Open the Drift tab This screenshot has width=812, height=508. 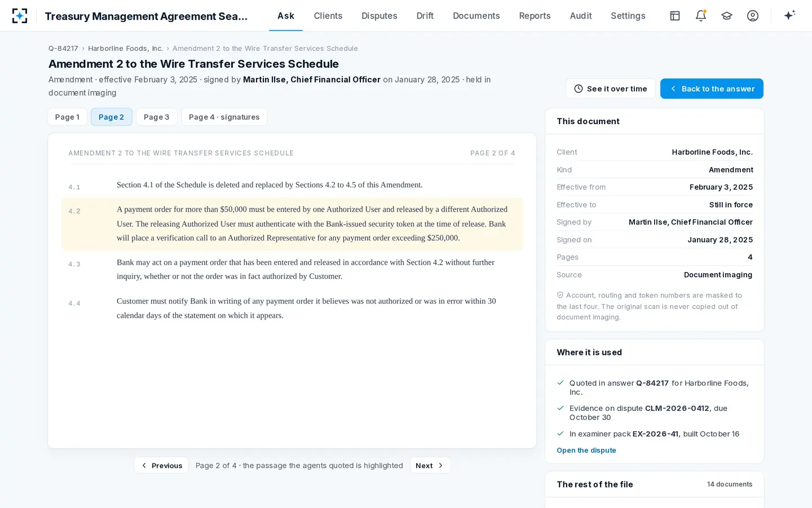click(x=425, y=16)
